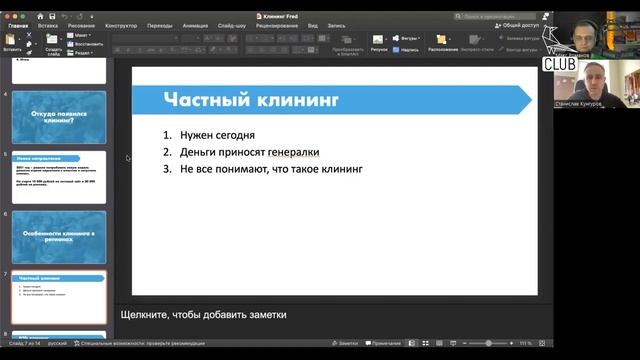
Task: Click Заливка фигуры shape fill
Action: 519,38
